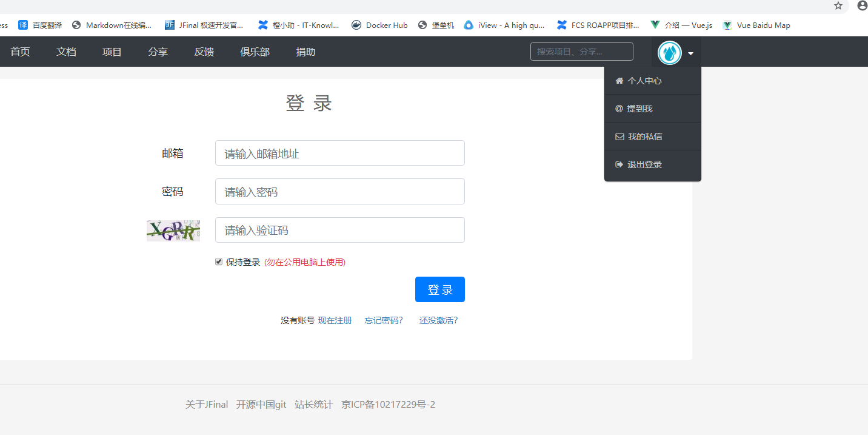Click the 现在注册 link
This screenshot has height=435, width=868.
[x=335, y=320]
